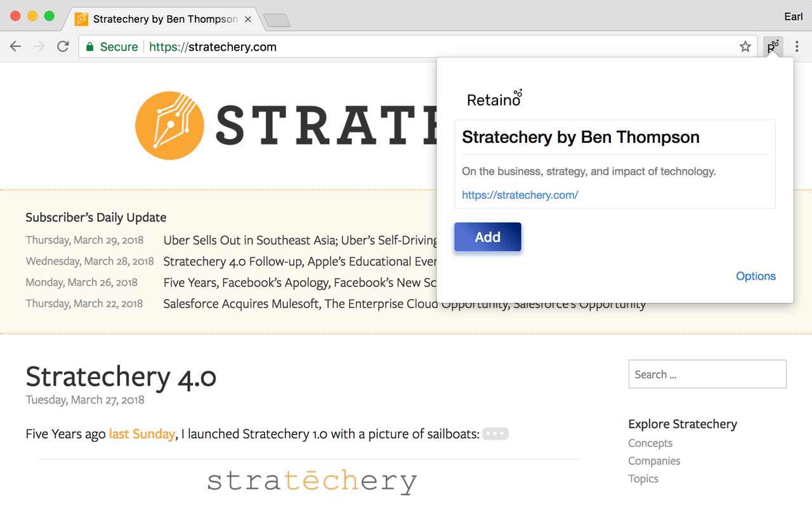Click the lowercase stratechery image in the article
This screenshot has height=508, width=812.
pyautogui.click(x=312, y=481)
